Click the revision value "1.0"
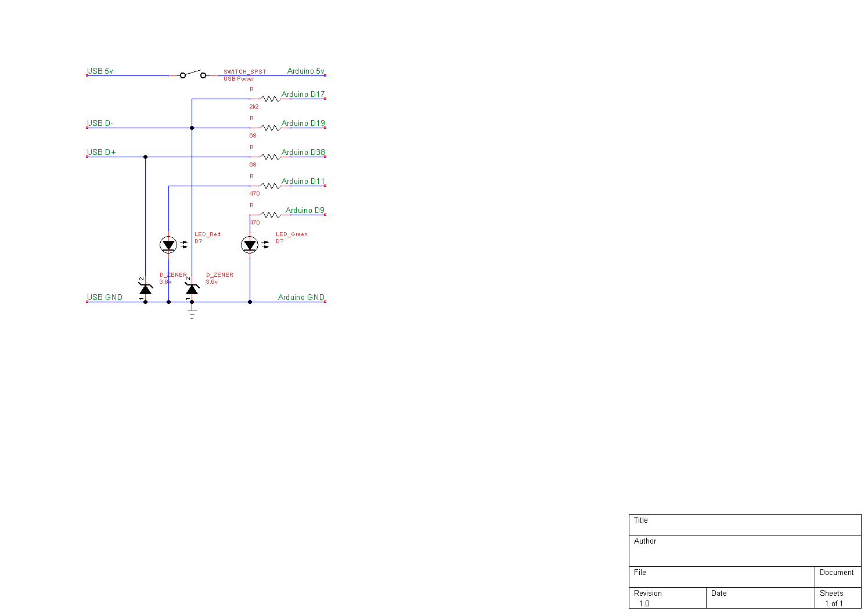This screenshot has width=868, height=615. click(644, 603)
